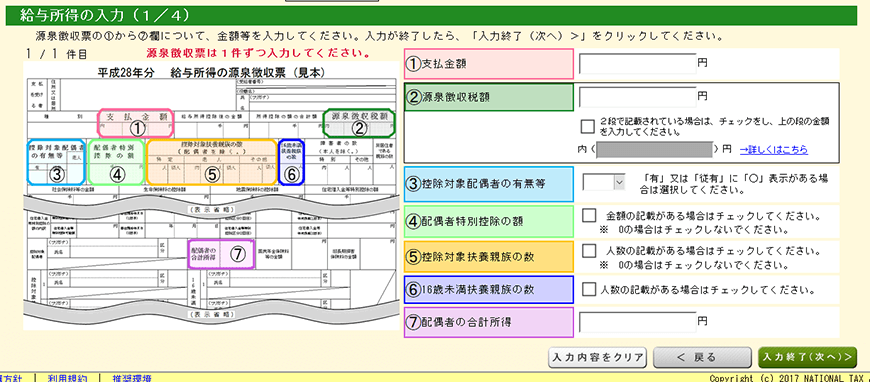
Task: Check the ⑥16歳未満扶養親族の数 checkbox
Action: click(589, 289)
